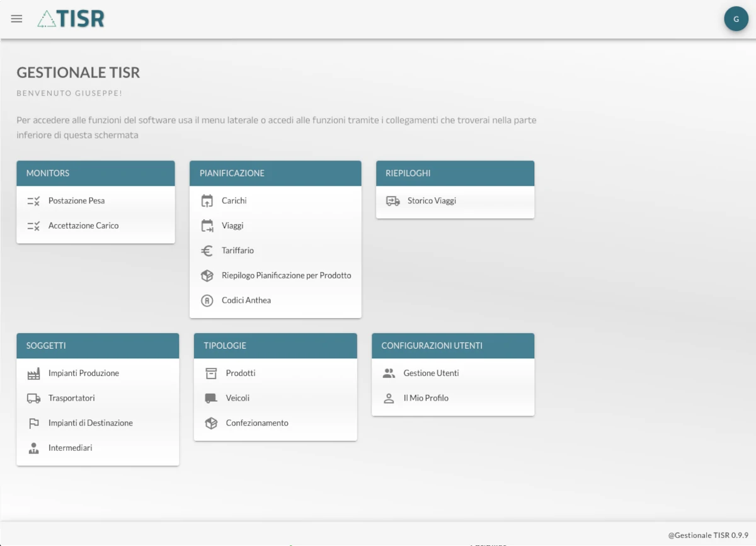The width and height of the screenshot is (756, 546).
Task: Click the Impianti di Destinazione flag icon
Action: tap(34, 423)
